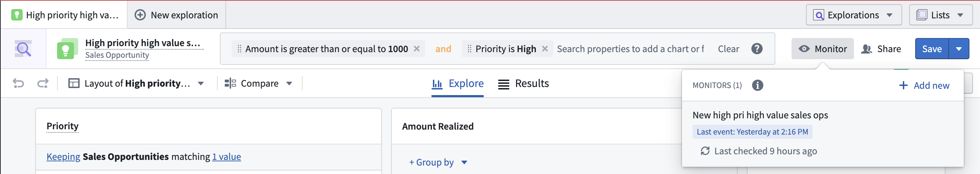This screenshot has height=174, width=980.
Task: Open the help question mark icon
Action: tap(757, 49)
